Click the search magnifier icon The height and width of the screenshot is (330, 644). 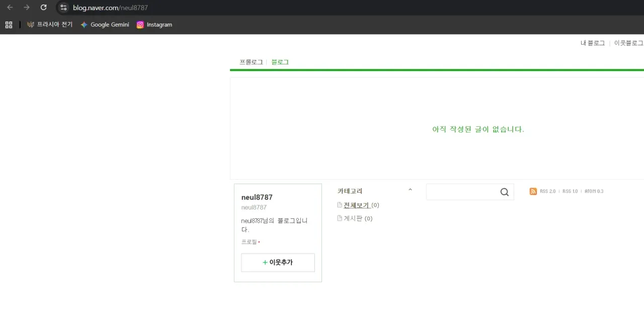504,192
